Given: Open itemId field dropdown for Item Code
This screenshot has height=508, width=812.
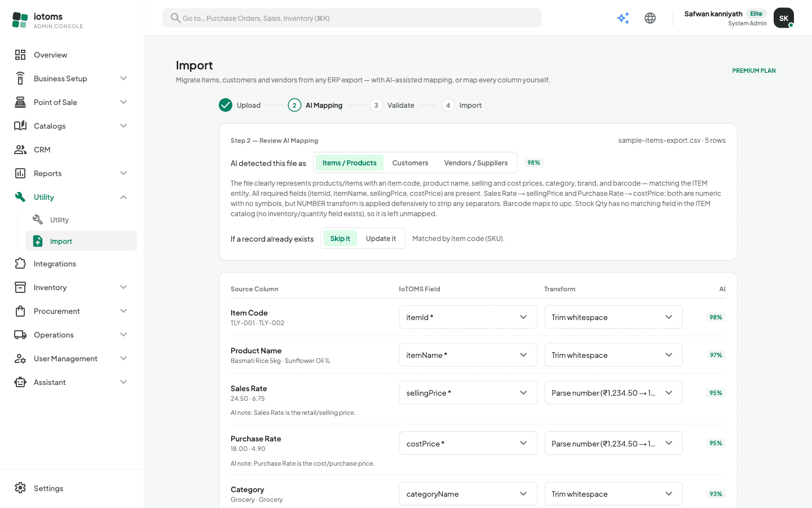Looking at the screenshot, I should 468,317.
